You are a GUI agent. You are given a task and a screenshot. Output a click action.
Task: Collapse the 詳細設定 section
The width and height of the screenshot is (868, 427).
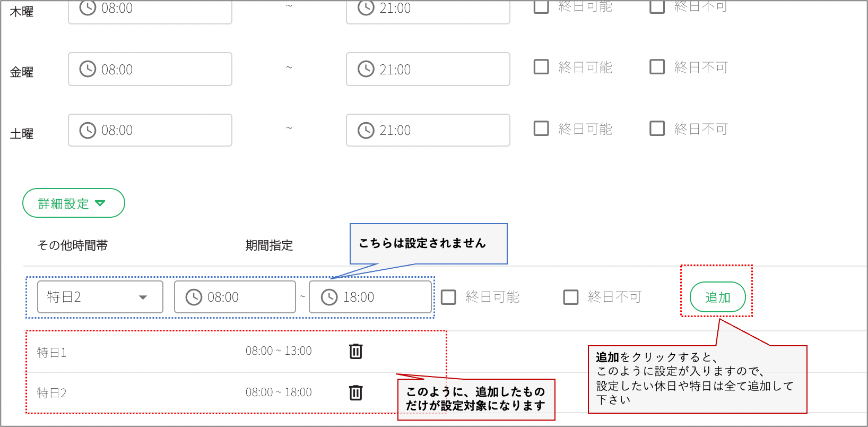(73, 203)
